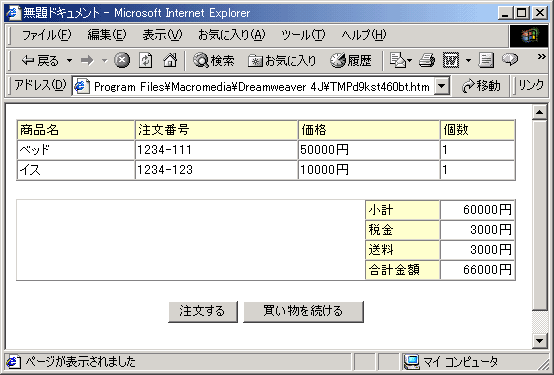Click the 個数 column header

477,130
